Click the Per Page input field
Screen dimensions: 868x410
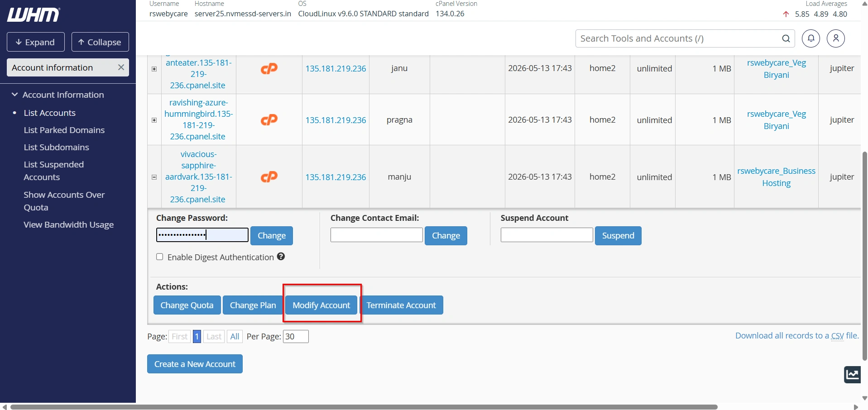(296, 336)
